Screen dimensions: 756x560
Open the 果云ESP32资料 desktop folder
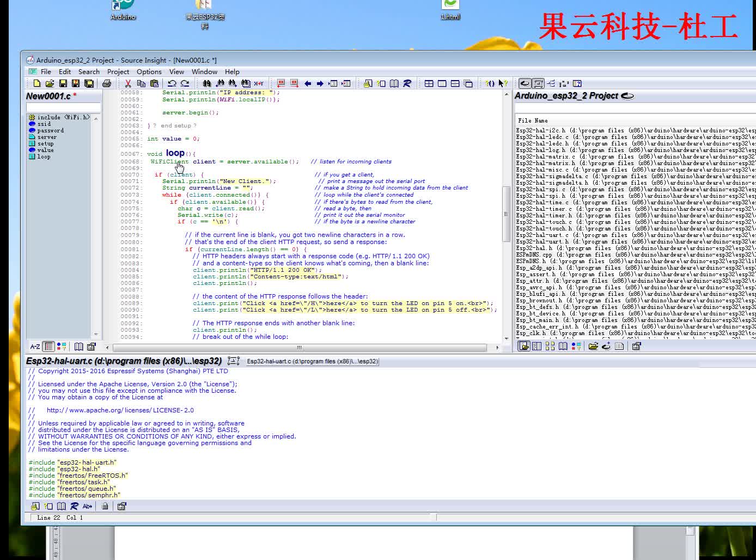tap(205, 14)
